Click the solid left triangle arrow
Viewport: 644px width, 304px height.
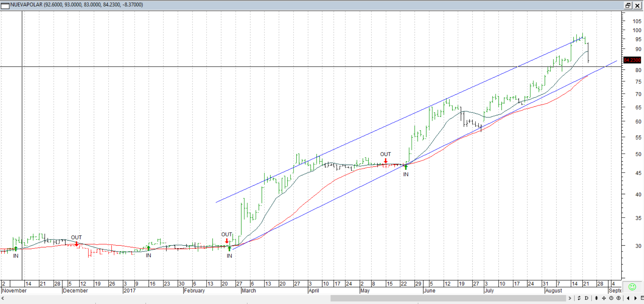point(628,298)
